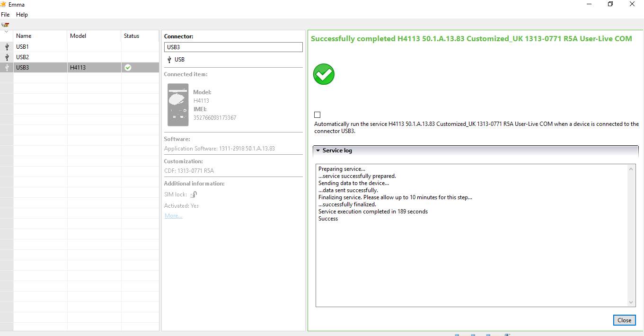Select the USB1 connector row

tap(79, 47)
